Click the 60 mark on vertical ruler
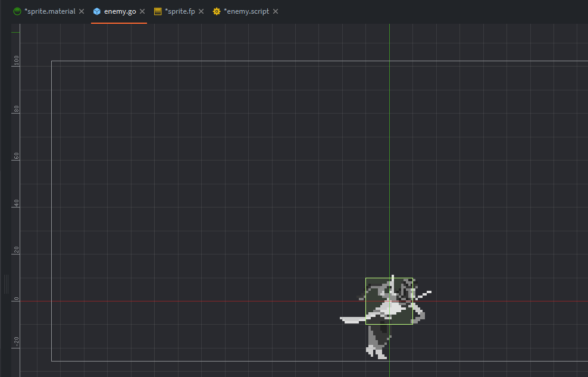Viewport: 588px width, 377px height. [x=17, y=156]
